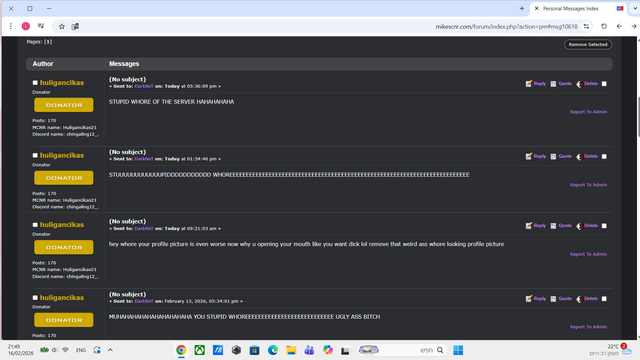Quote the 05:36:09 pm message
The width and height of the screenshot is (640, 360).
[561, 84]
